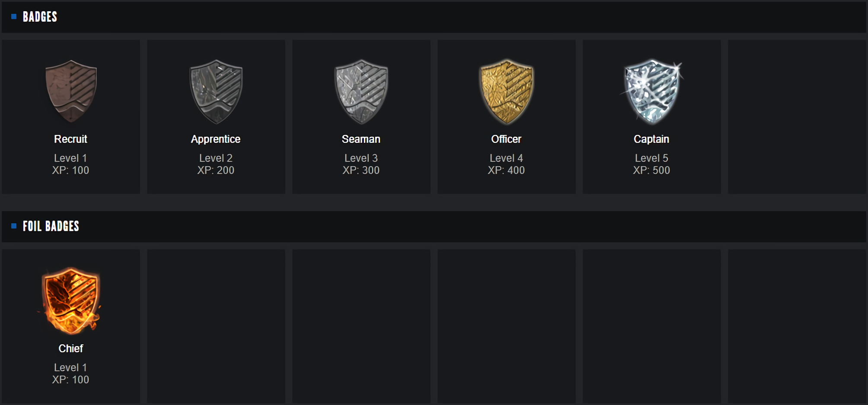Screen dimensions: 868x405
Task: Click the blue square beside Foil Badges
Action: click(x=14, y=226)
